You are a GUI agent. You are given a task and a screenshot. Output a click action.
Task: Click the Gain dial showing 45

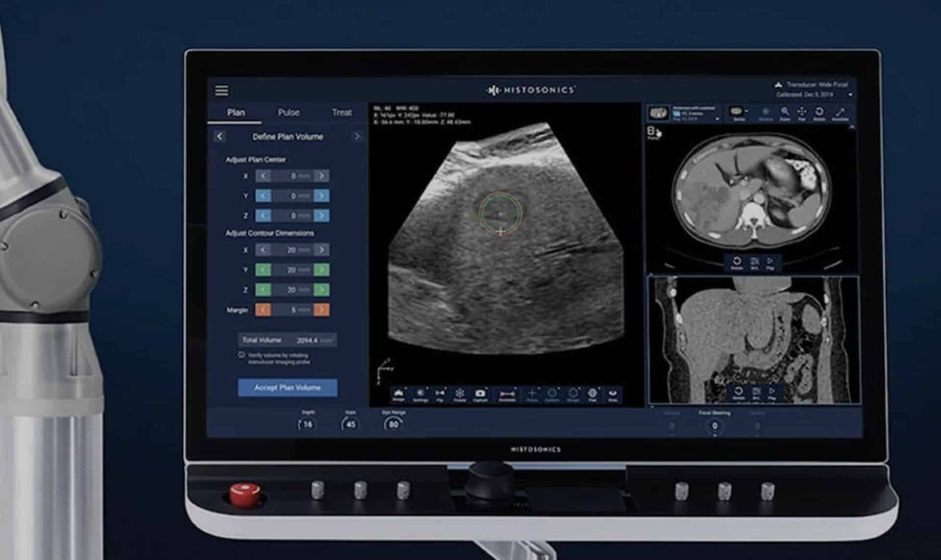click(350, 424)
